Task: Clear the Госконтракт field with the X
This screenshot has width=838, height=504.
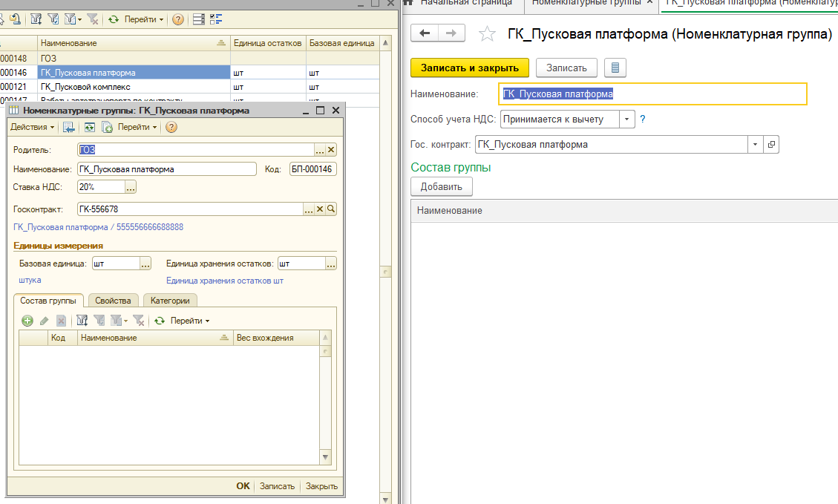Action: (320, 209)
